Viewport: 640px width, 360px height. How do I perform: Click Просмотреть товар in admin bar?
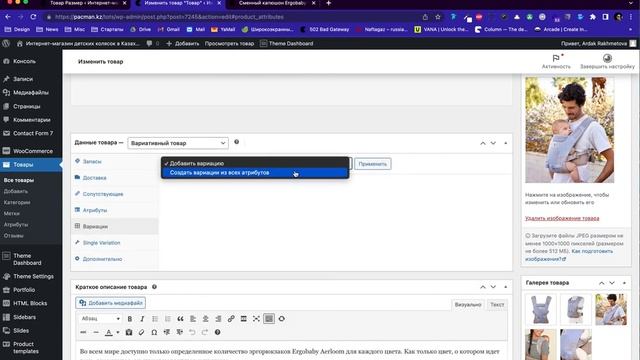[x=229, y=43]
